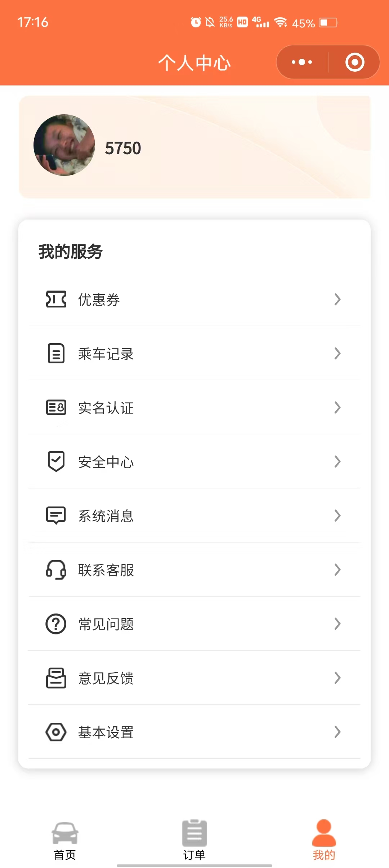This screenshot has height=868, width=389.
Task: Tap the real-name verification ID card icon
Action: click(x=56, y=407)
